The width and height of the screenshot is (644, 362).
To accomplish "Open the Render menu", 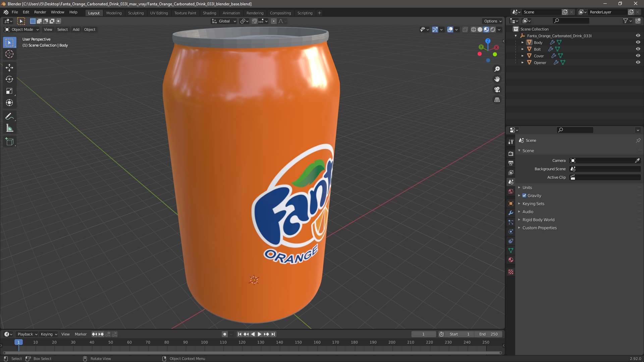I will 40,12.
